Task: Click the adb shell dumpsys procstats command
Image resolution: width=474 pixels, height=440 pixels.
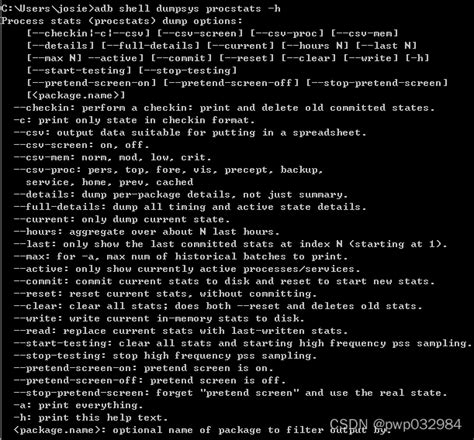Action: 188,9
